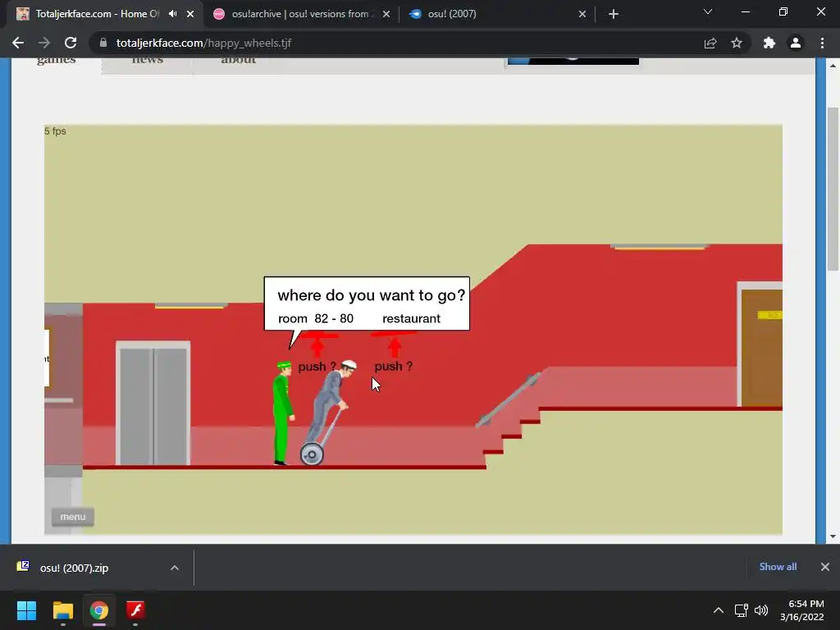
Task: Click the scrollbar down arrow
Action: [x=833, y=536]
